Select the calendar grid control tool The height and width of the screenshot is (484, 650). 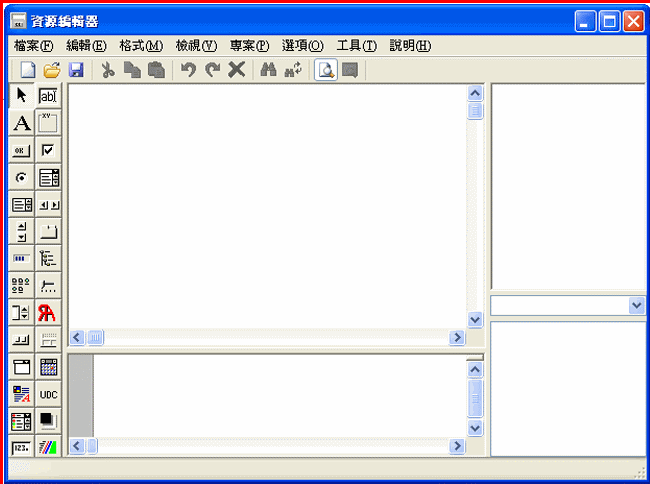pos(48,367)
